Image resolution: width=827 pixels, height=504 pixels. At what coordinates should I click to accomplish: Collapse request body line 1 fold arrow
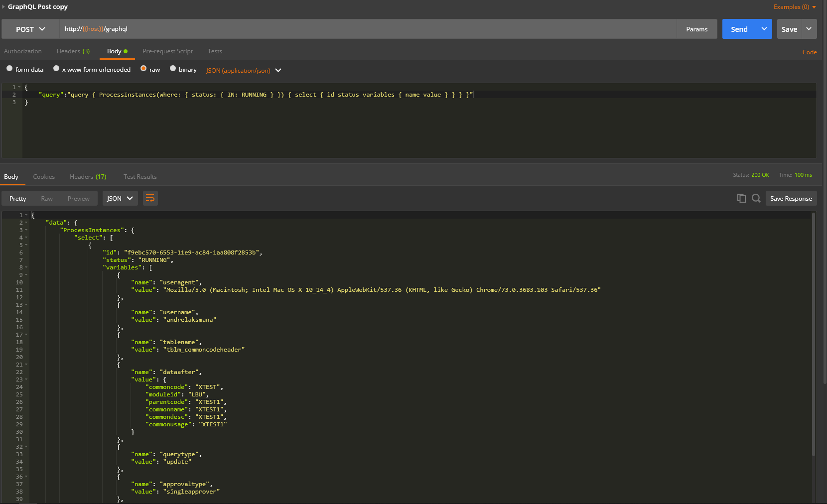pos(19,87)
